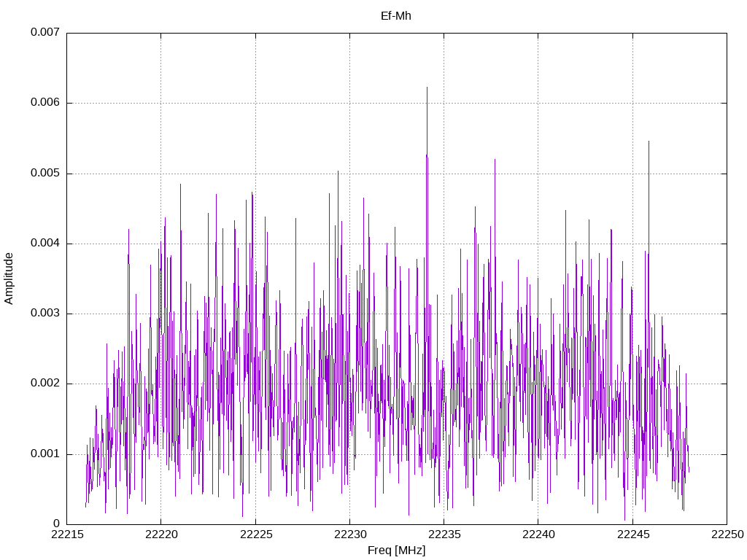Viewport: 747px width, 560px height.
Task: Click the y-axis value 0.001
Action: pyautogui.click(x=45, y=454)
